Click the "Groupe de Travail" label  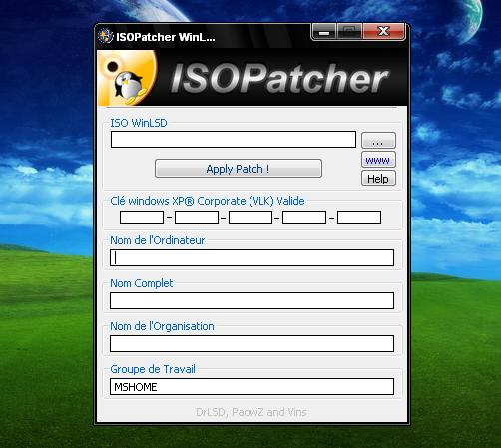[153, 369]
